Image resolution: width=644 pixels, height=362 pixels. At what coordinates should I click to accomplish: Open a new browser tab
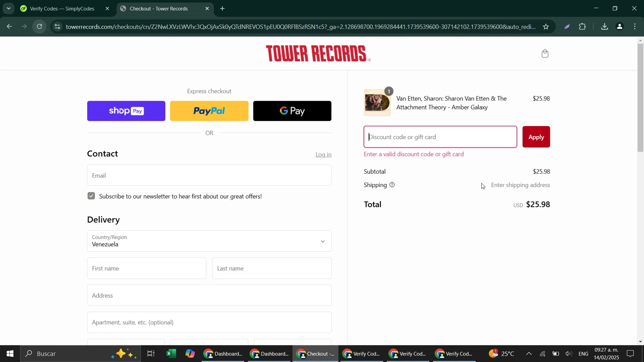[x=222, y=9]
